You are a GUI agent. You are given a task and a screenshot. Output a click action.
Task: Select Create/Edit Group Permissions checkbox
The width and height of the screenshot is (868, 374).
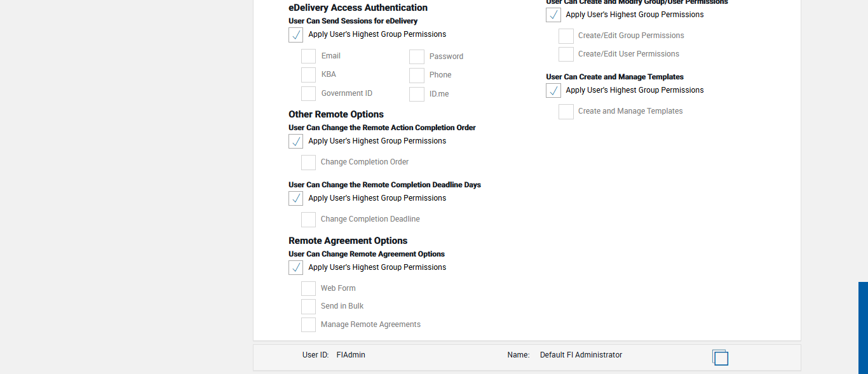point(566,36)
